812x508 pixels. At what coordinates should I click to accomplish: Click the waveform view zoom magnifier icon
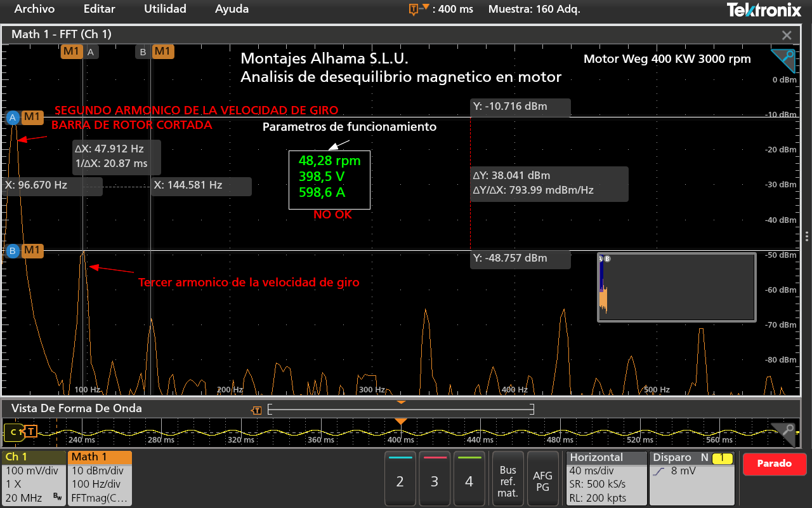pyautogui.click(x=784, y=432)
